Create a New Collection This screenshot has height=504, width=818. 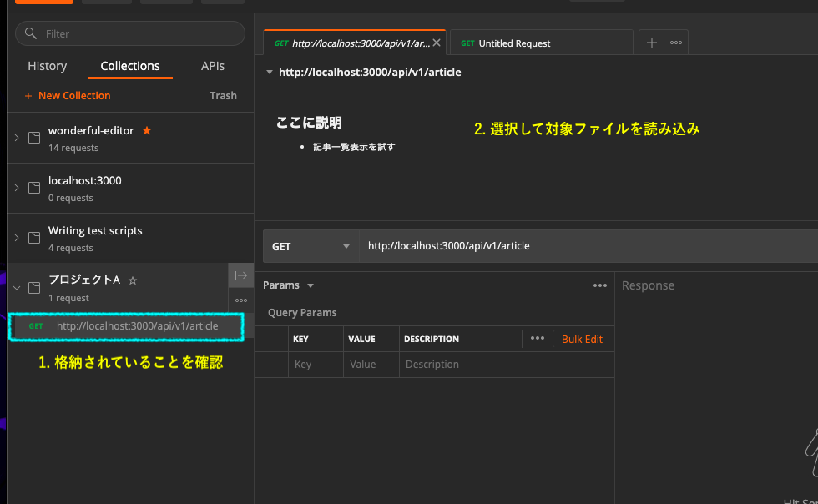tap(68, 95)
